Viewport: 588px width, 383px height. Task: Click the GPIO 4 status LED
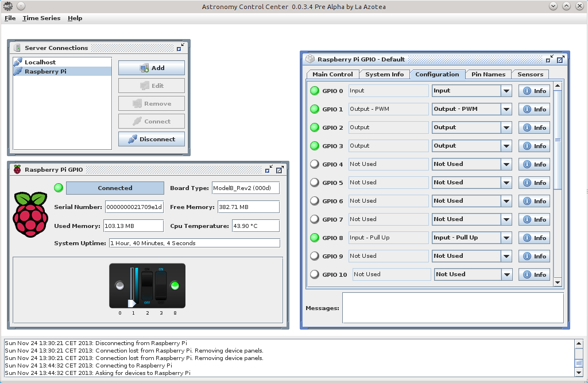315,164
